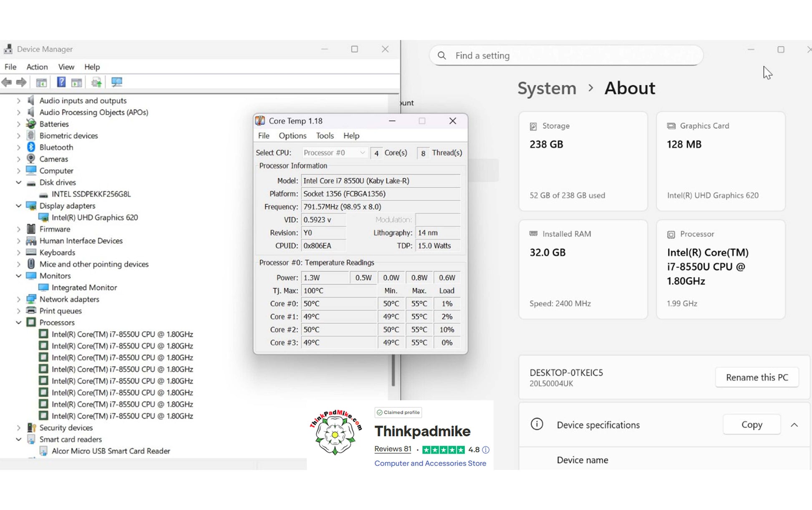Screen dimensions: 812x510
Task: Open the Select CPU Processor #0 dropdown
Action: coord(334,153)
